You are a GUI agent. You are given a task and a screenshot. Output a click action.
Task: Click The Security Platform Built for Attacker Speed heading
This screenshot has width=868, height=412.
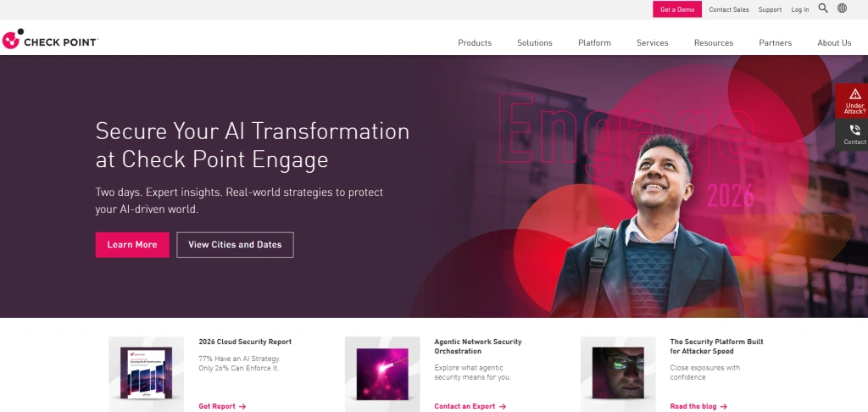coord(716,347)
